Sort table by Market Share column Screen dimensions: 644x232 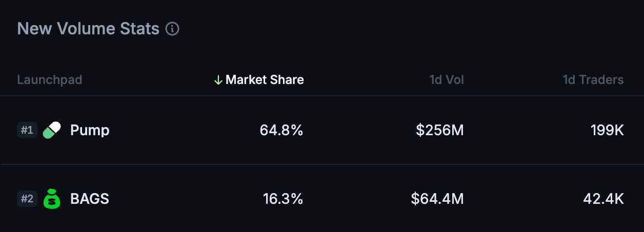(x=264, y=80)
